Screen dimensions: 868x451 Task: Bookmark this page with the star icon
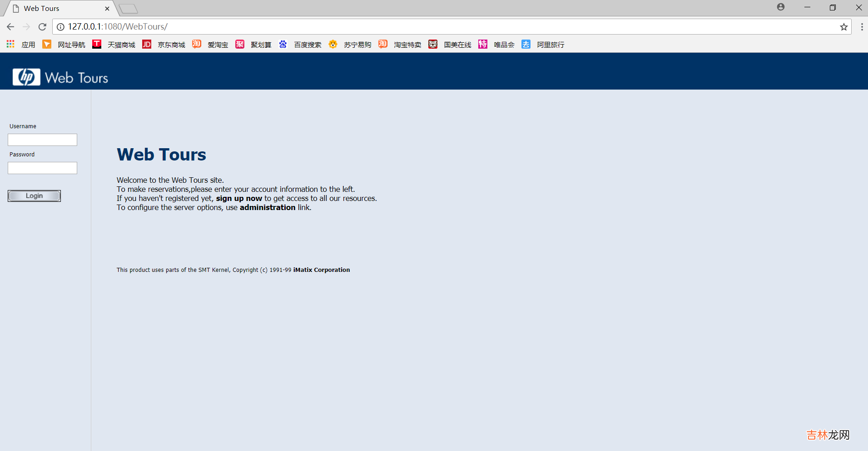tap(843, 27)
